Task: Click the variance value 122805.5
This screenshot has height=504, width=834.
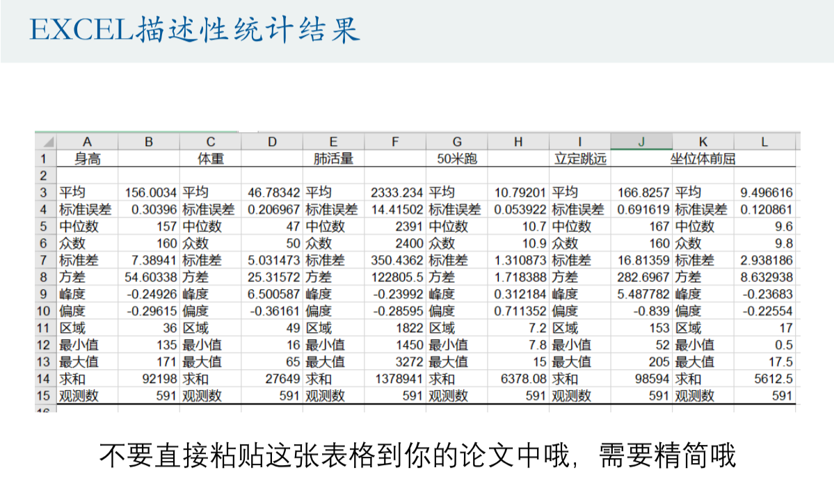Action: [x=396, y=277]
